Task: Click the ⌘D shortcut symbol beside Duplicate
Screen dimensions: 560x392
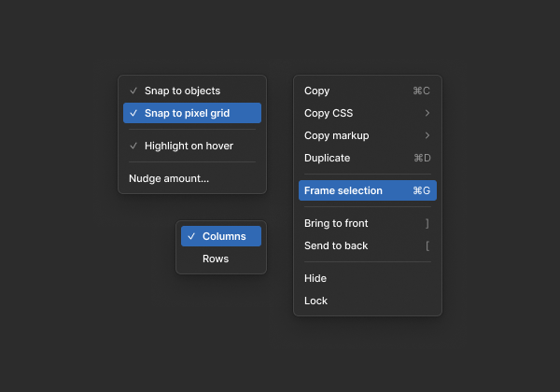Action: (421, 158)
